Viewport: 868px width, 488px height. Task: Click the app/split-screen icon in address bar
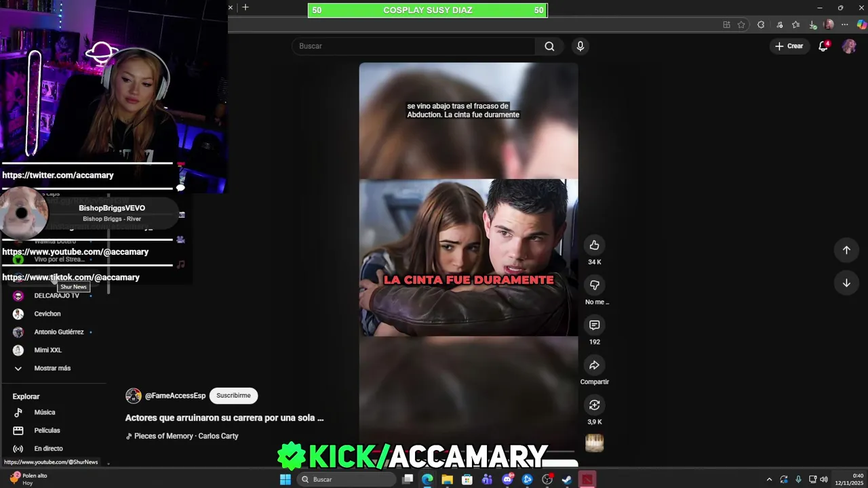(x=726, y=24)
